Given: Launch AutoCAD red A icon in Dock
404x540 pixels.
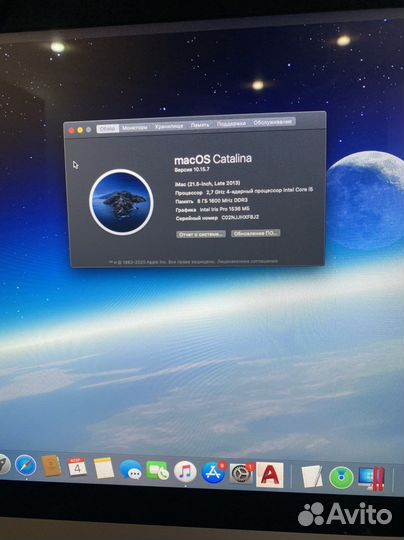Looking at the screenshot, I should coord(270,475).
